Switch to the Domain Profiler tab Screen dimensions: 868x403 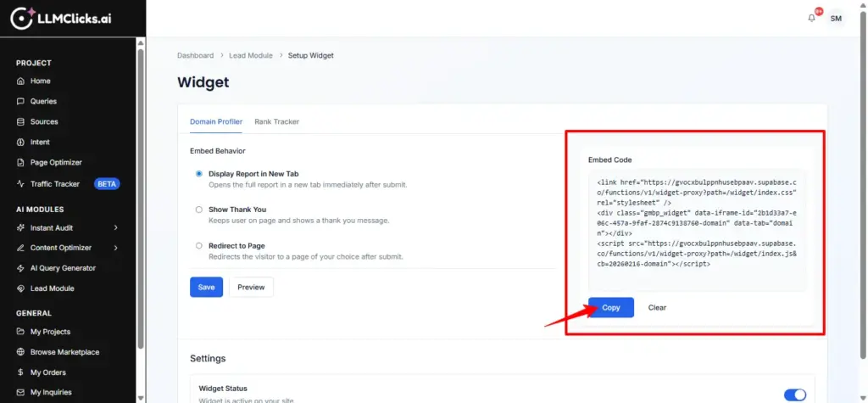coord(215,122)
